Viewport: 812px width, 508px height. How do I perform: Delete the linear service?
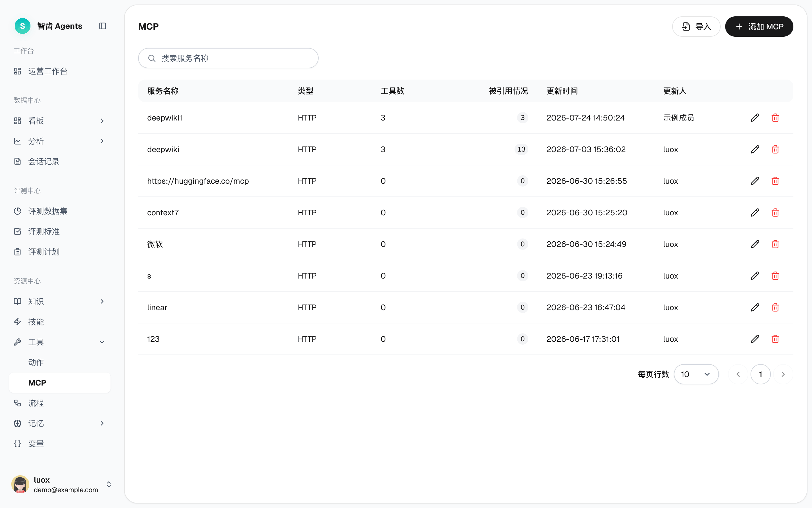point(775,307)
